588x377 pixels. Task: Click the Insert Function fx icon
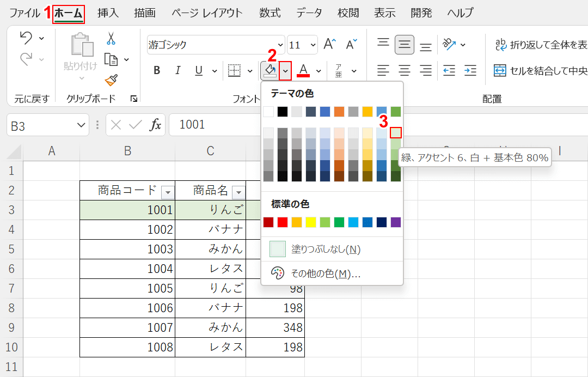point(156,125)
